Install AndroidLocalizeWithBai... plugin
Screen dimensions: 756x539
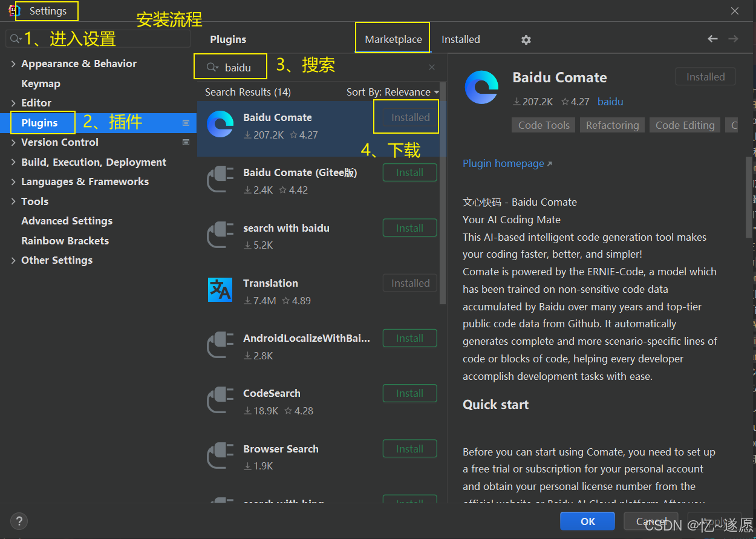[409, 338]
